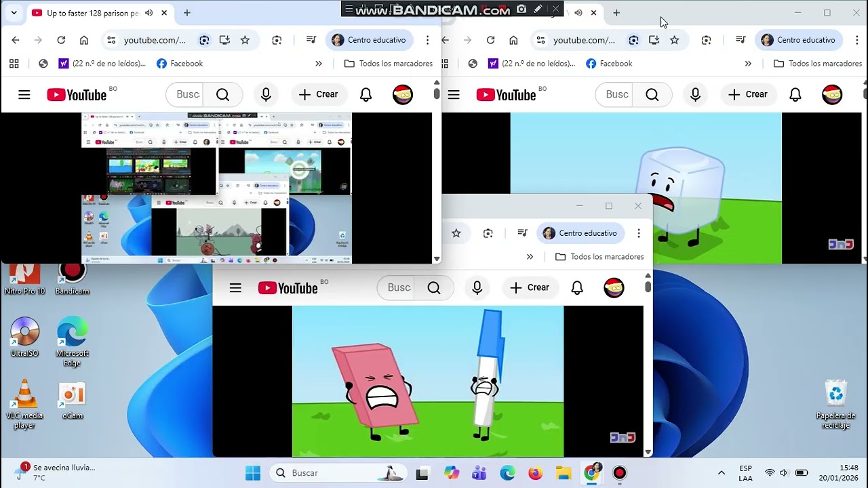
Task: Open media controls icon in left window toolbar
Action: 311,40
